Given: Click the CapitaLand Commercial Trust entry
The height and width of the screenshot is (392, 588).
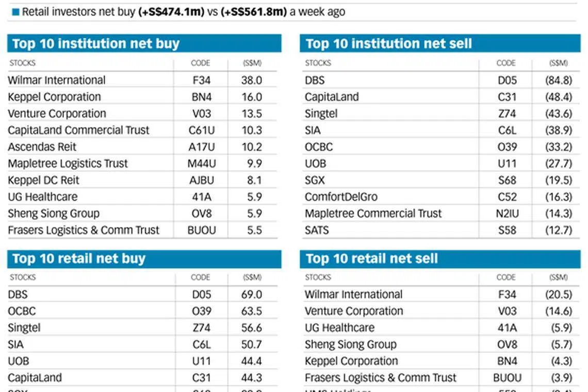Looking at the screenshot, I should 78,130.
